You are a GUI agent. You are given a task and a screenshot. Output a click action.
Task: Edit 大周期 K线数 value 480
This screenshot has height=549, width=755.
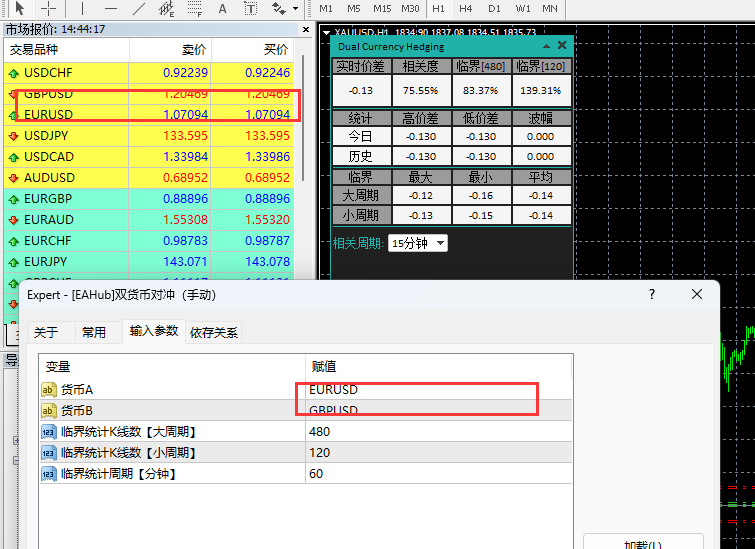coord(439,431)
